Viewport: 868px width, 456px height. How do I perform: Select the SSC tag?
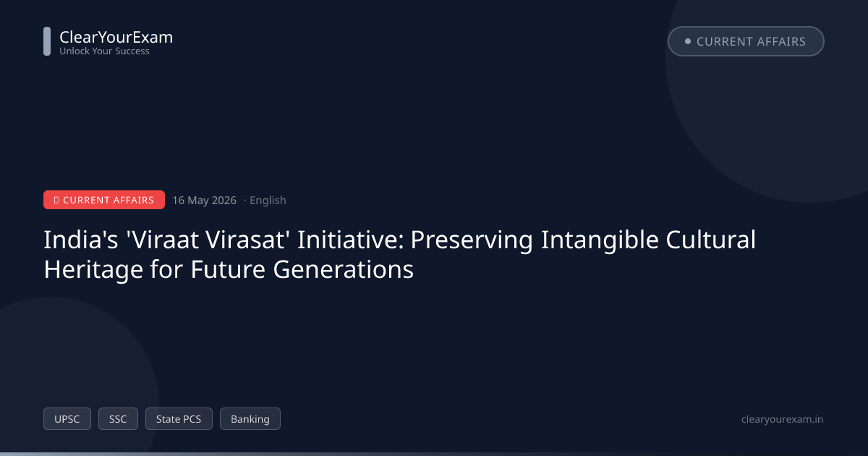pos(118,419)
